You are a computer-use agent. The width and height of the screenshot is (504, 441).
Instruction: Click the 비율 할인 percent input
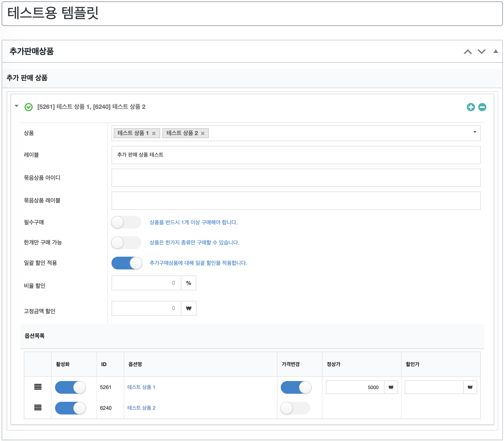146,283
